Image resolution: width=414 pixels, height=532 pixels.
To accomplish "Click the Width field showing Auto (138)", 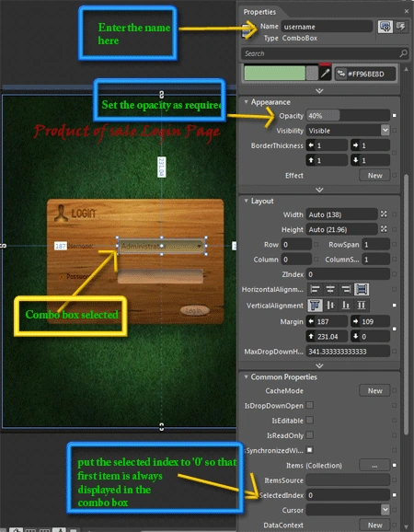I will tap(341, 214).
